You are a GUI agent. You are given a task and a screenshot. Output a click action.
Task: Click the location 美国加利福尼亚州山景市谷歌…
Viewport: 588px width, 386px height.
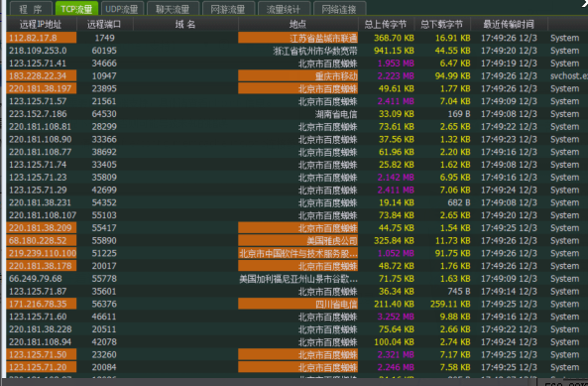[298, 279]
